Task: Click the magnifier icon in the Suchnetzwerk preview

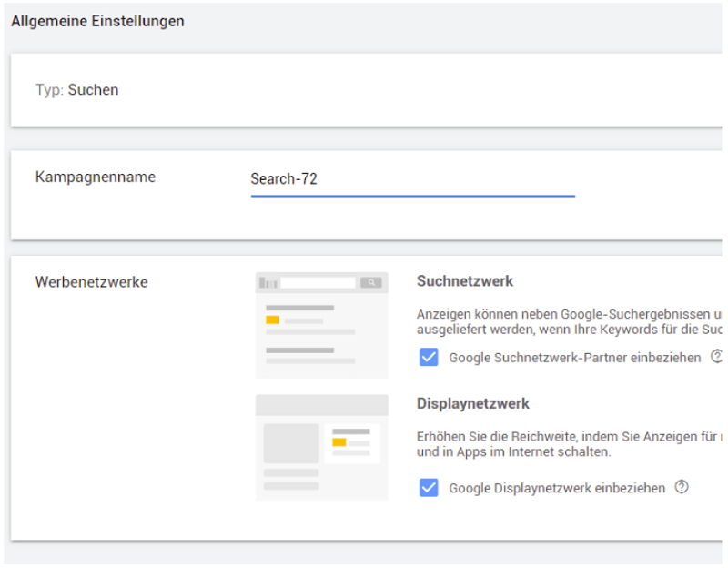Action: tap(372, 281)
